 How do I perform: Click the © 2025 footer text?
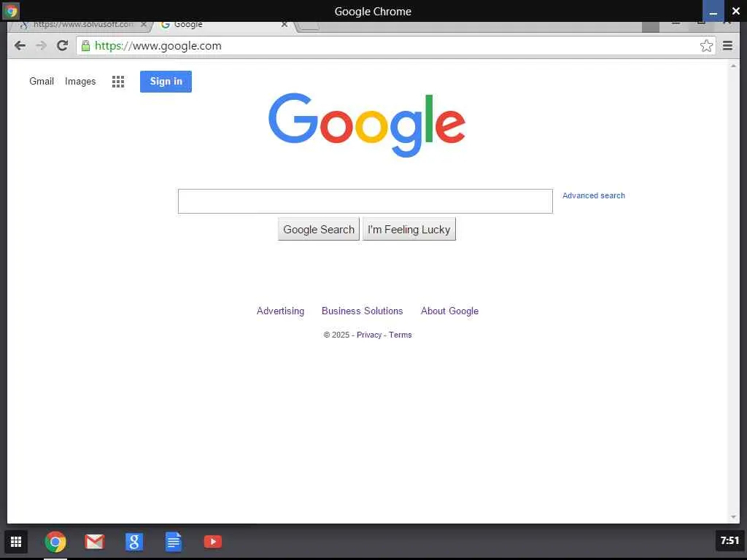(336, 335)
